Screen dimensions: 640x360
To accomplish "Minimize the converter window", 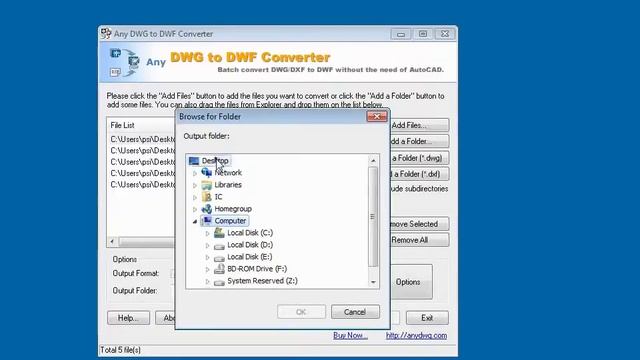I will click(401, 34).
